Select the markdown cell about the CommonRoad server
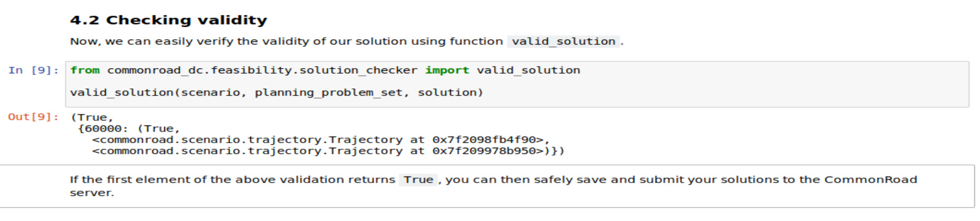Image resolution: width=980 pixels, height=221 pixels. tap(486, 186)
